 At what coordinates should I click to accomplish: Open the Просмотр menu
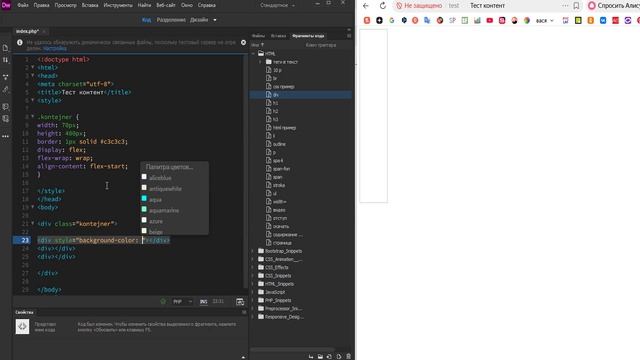click(x=66, y=5)
